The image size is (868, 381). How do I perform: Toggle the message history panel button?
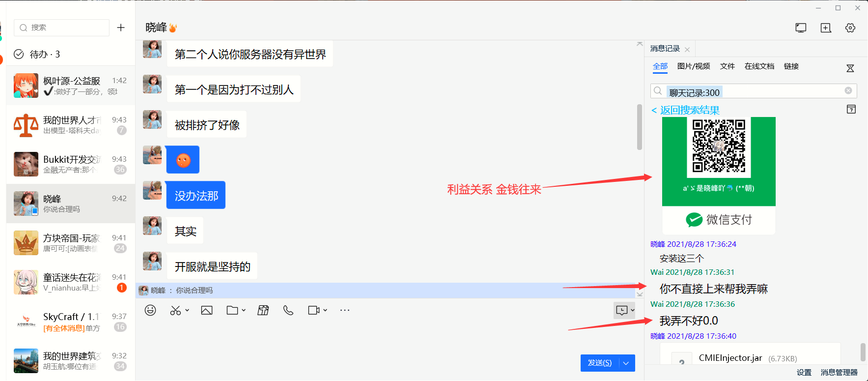pos(622,310)
